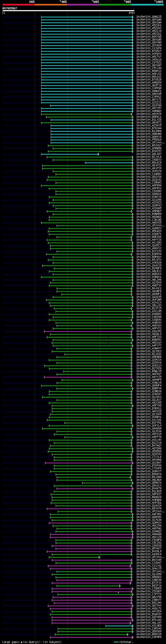Select label UniRef100_A6N1R4

point(149,82)
